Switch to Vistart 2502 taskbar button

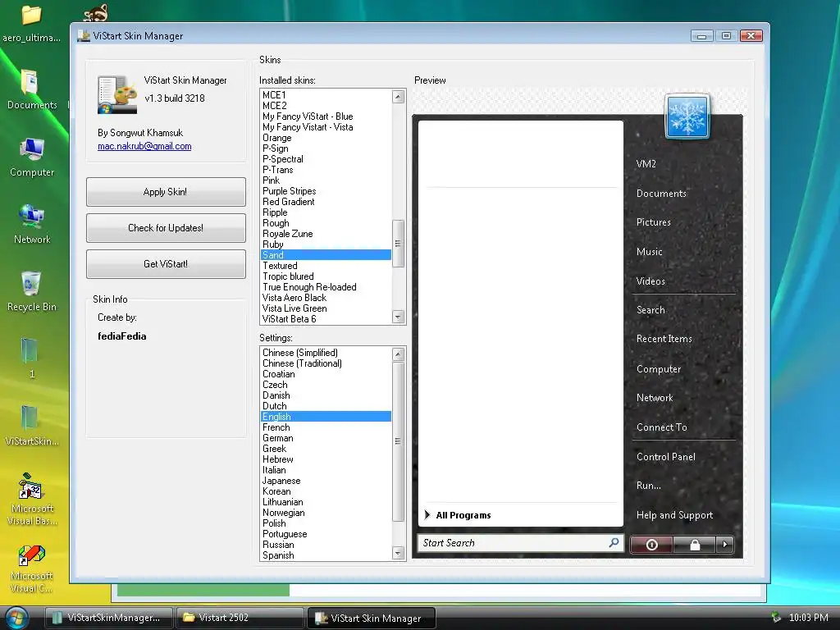(x=239, y=618)
